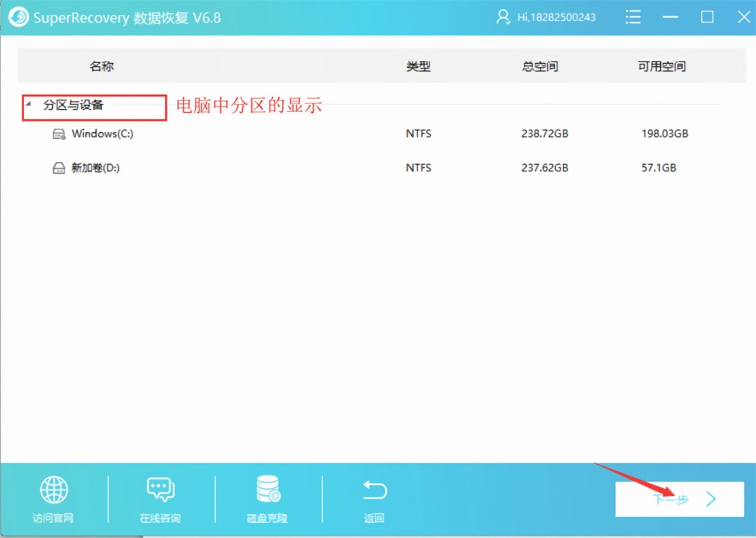Click the 下一步 next button

coord(679,500)
